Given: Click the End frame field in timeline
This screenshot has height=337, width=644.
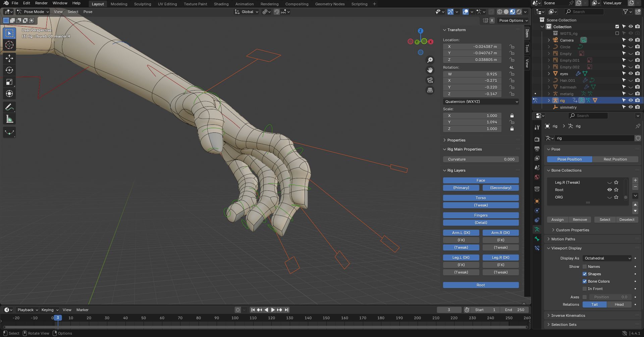Looking at the screenshot, I should point(515,310).
